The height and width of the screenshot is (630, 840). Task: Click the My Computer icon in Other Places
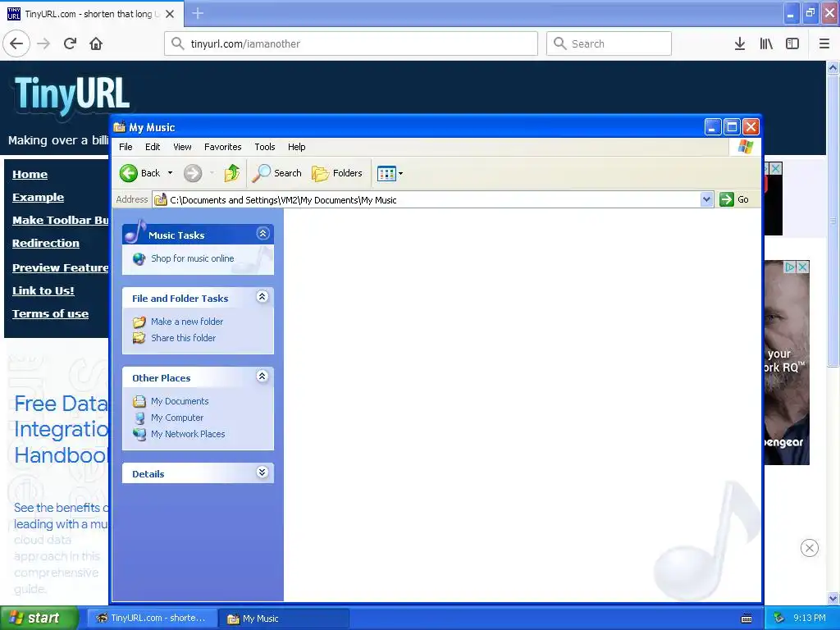pyautogui.click(x=139, y=418)
